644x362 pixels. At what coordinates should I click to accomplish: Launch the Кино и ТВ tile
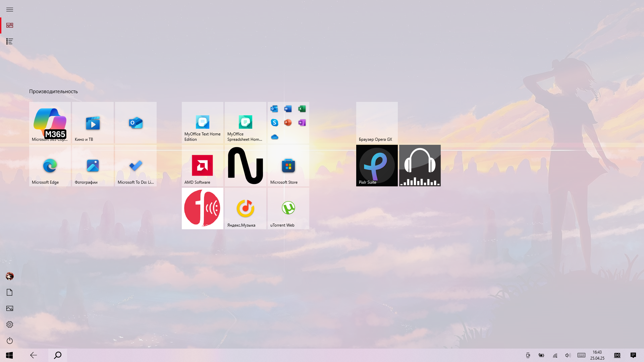tap(93, 123)
